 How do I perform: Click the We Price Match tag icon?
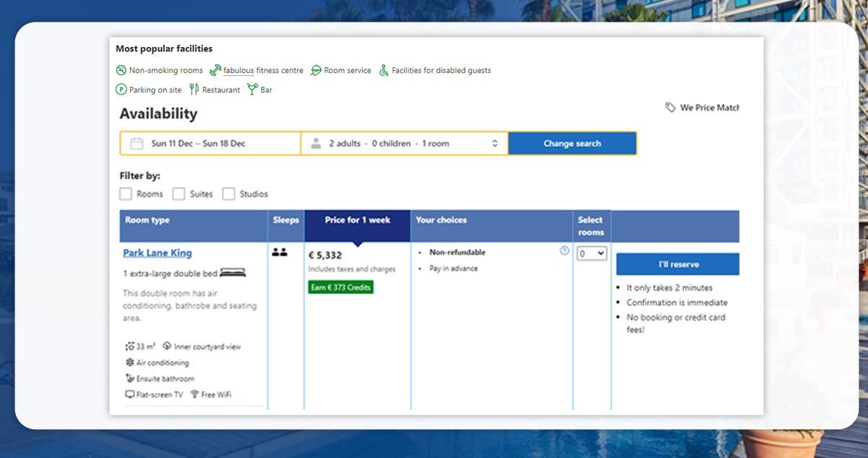pos(670,108)
